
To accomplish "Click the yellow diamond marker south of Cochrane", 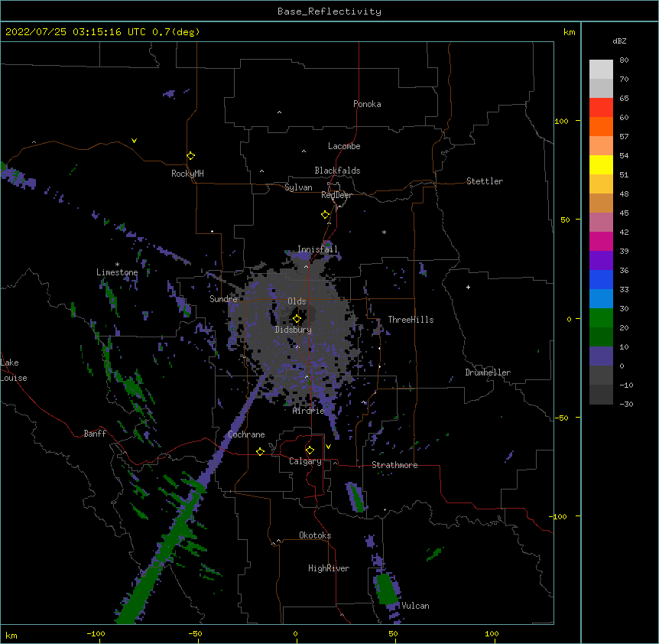I will [x=260, y=451].
